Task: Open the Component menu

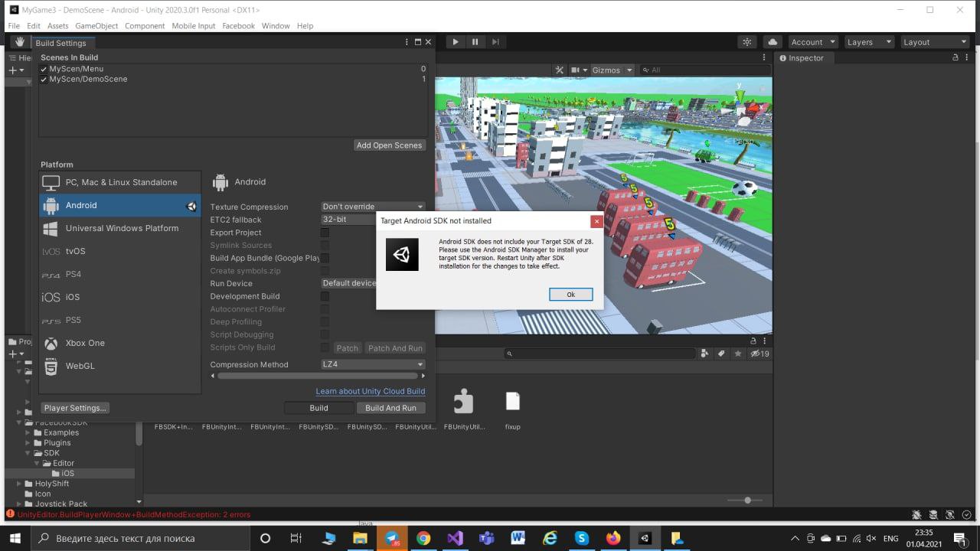Action: point(145,25)
